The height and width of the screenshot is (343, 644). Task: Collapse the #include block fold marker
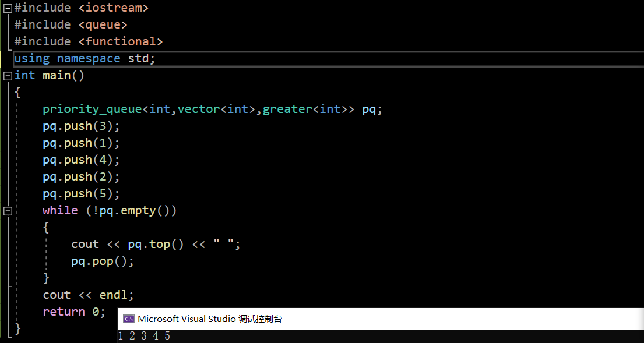pos(8,8)
